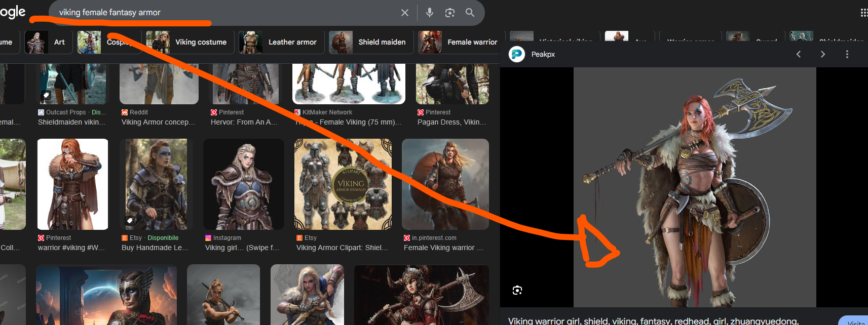Filter results by the Viking costume chip
The image size is (868, 325).
(x=190, y=42)
